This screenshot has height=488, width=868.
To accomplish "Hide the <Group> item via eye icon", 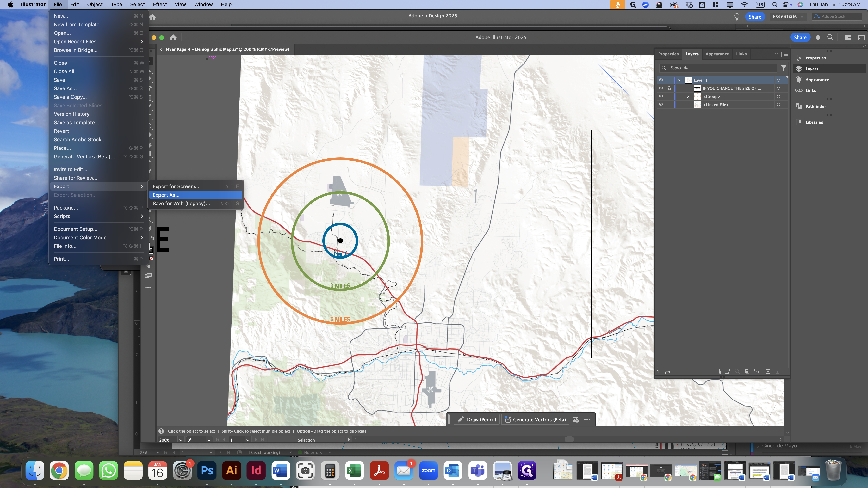I will coord(661,96).
